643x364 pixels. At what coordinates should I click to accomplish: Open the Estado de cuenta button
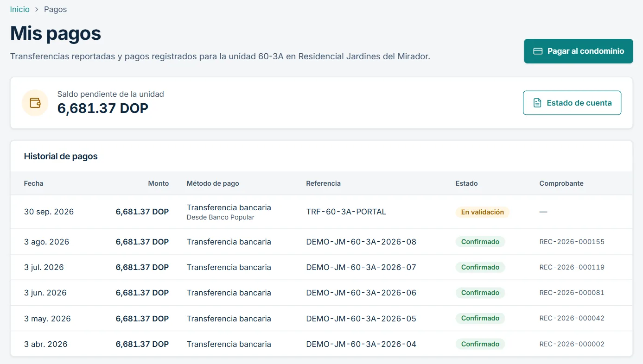click(x=572, y=103)
